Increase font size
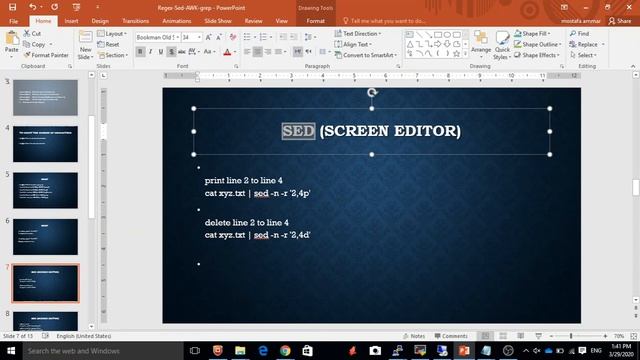 [209, 37]
